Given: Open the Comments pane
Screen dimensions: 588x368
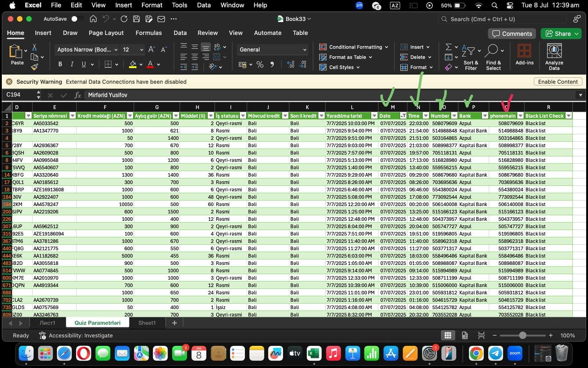Looking at the screenshot, I should pyautogui.click(x=512, y=34).
